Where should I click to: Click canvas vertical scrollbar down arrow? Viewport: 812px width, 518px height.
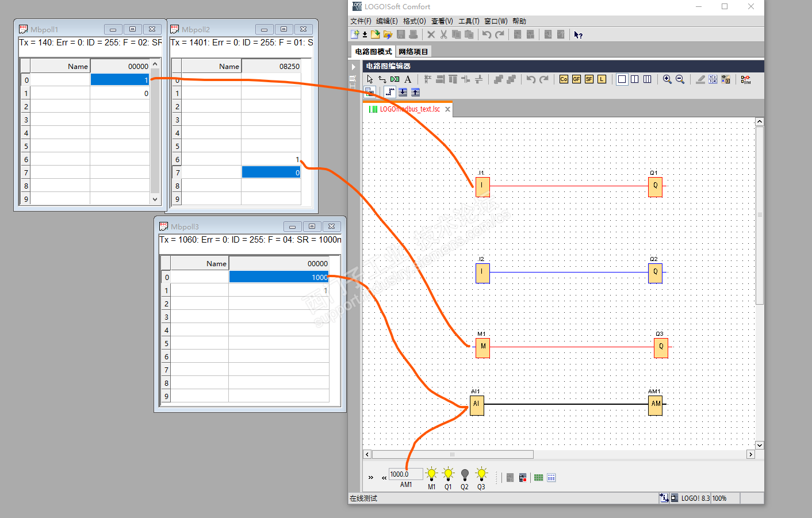point(760,445)
